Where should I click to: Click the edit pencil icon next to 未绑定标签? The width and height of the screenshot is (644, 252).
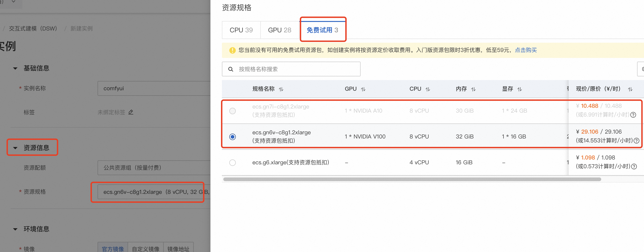[x=131, y=112]
